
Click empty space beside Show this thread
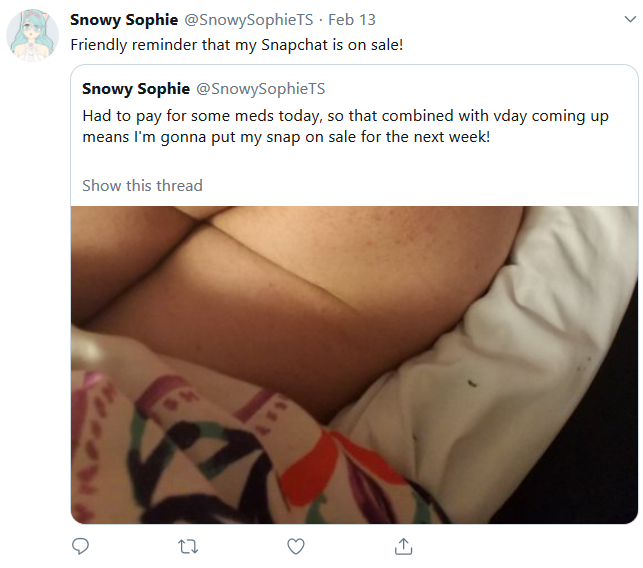coord(410,185)
